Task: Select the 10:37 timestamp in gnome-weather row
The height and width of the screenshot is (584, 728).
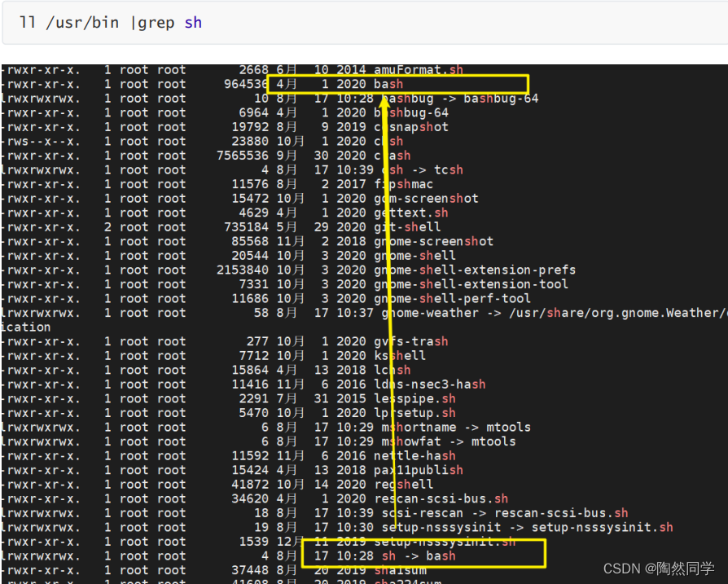Action: pyautogui.click(x=355, y=313)
